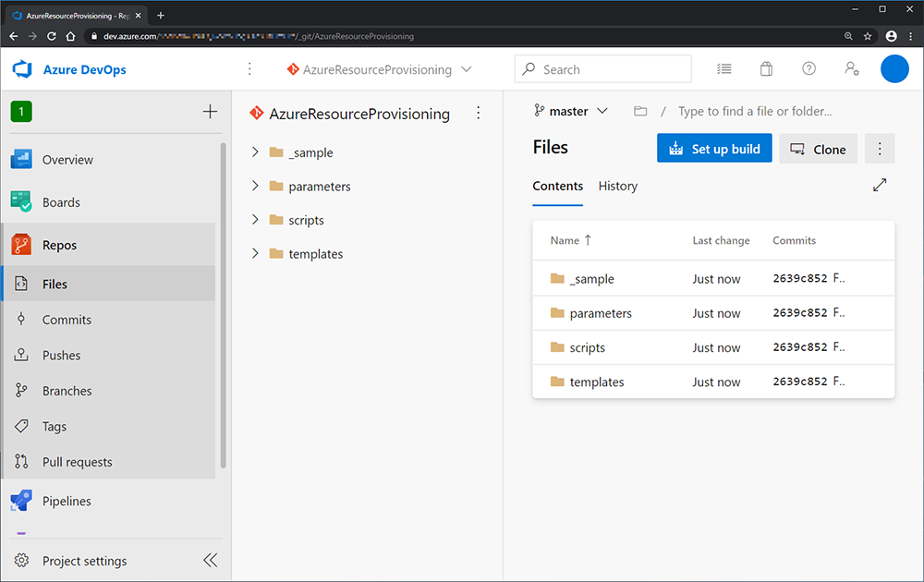924x582 pixels.
Task: Bookmark this page with the star icon
Action: [868, 36]
